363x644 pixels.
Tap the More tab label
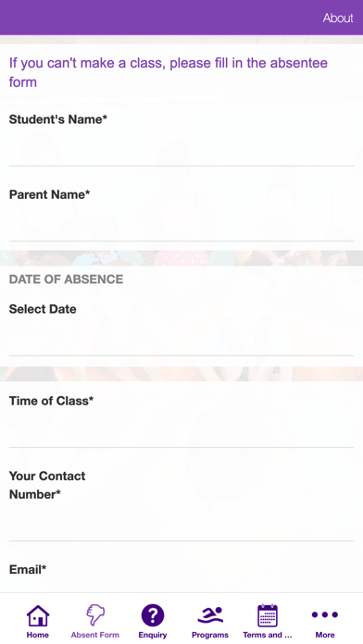(325, 635)
